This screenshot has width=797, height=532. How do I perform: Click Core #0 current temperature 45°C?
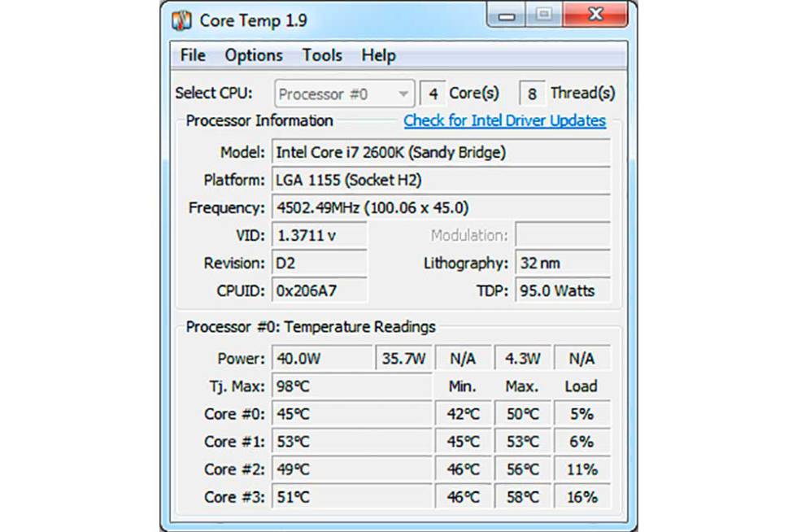[x=351, y=414]
